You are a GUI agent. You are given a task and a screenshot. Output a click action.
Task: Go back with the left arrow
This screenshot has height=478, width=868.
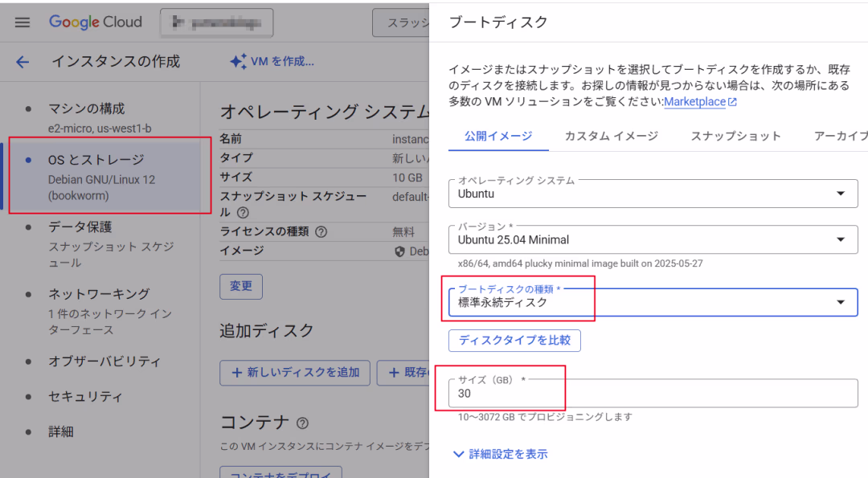(x=23, y=61)
